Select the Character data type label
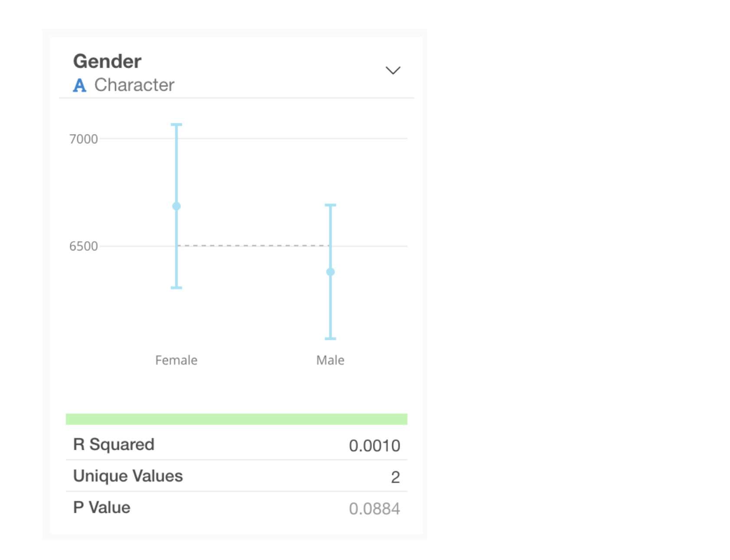The image size is (730, 560). click(134, 85)
